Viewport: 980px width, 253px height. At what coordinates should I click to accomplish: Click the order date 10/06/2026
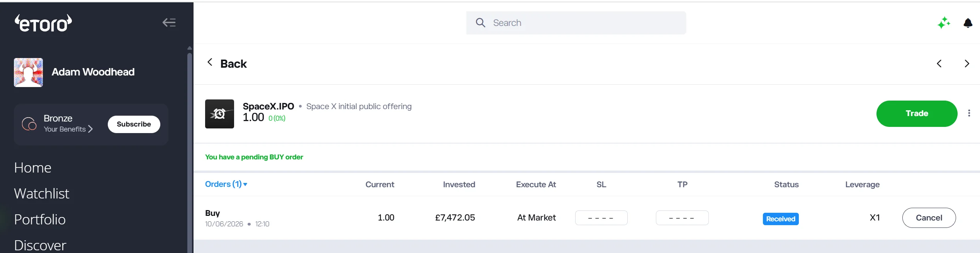pos(224,224)
